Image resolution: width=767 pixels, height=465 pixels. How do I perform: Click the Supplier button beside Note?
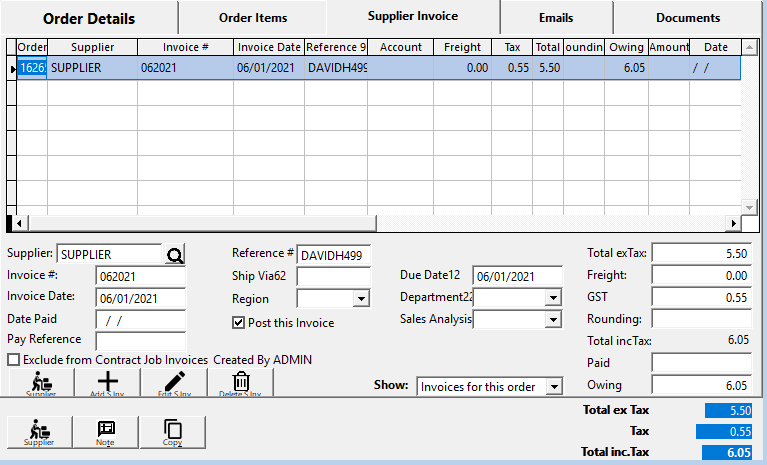pyautogui.click(x=38, y=431)
